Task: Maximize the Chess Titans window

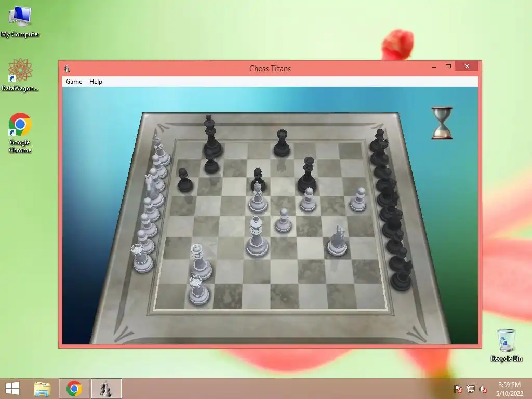Action: (x=448, y=66)
